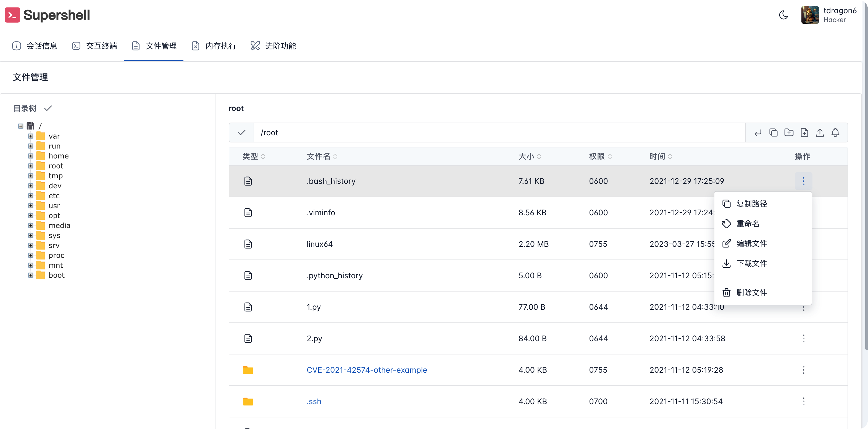
Task: Click the checkmark next to 目录树
Action: 48,108
